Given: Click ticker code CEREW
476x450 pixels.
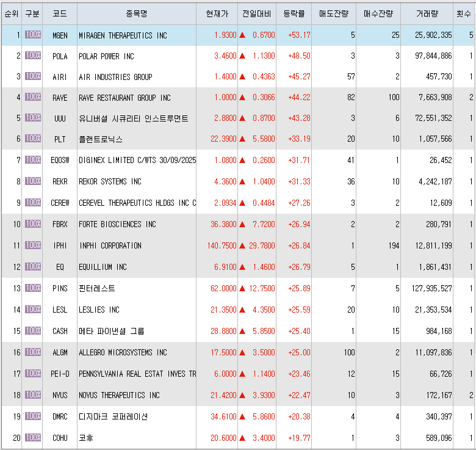Looking at the screenshot, I should (x=60, y=203).
